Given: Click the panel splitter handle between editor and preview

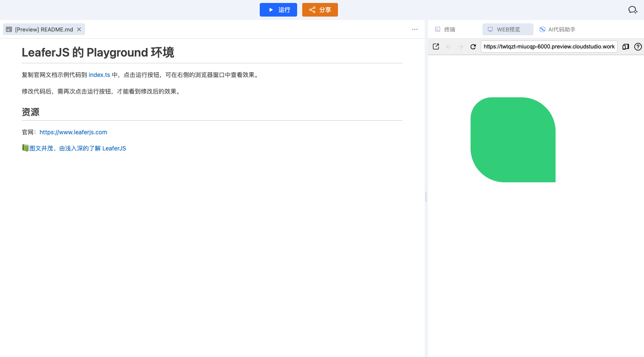Looking at the screenshot, I should click(426, 196).
